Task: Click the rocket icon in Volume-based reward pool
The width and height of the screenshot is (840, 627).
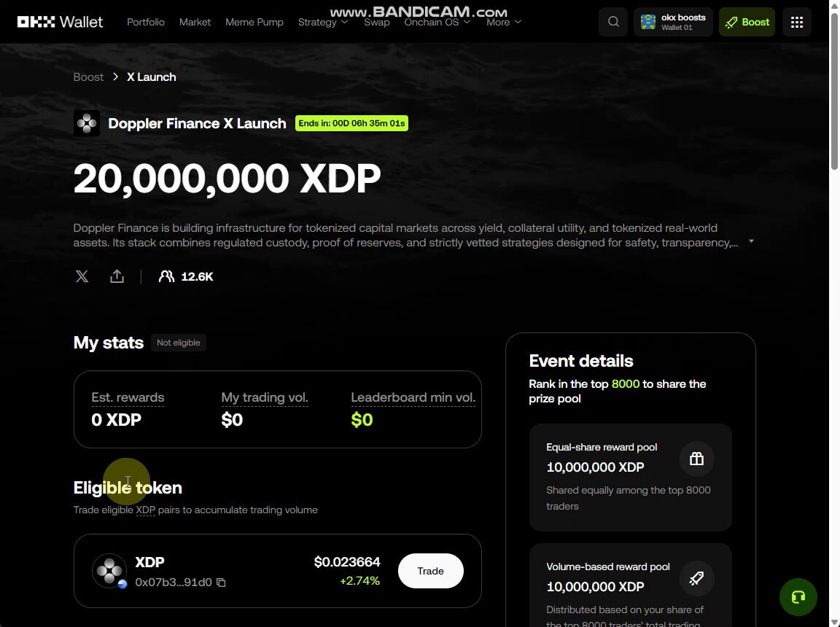Action: click(696, 578)
